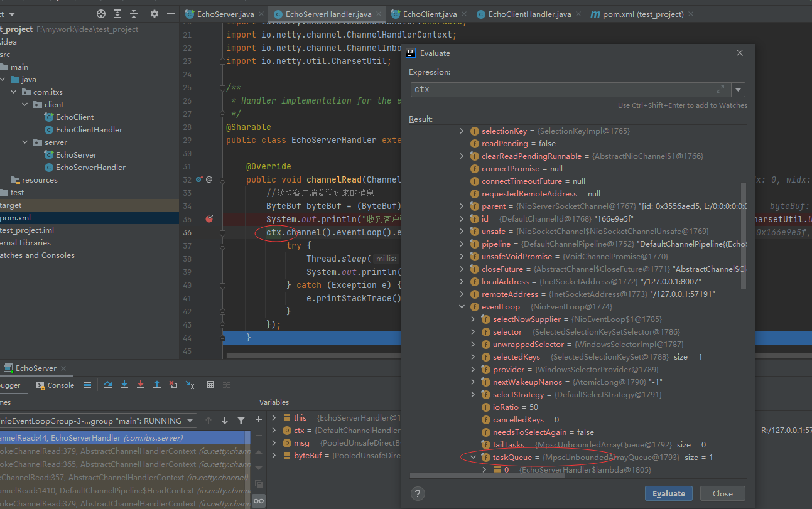This screenshot has height=509, width=812.
Task: Add new watch with plus icon
Action: pos(259,419)
